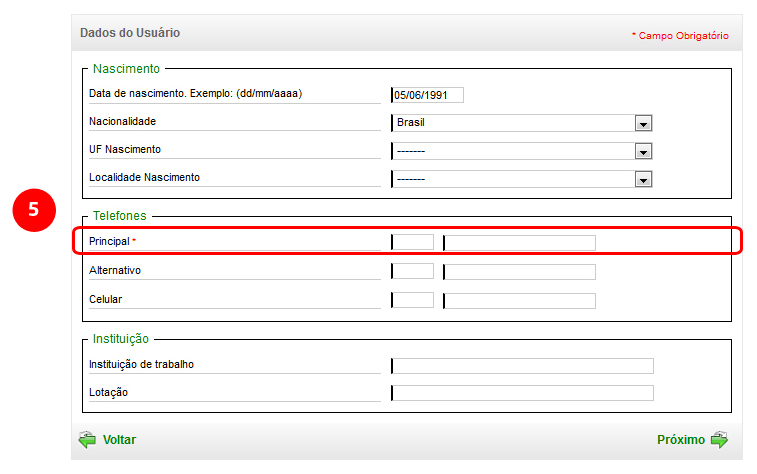Expand the UF Nascimento dropdown arrow
The width and height of the screenshot is (757, 474).
(643, 152)
